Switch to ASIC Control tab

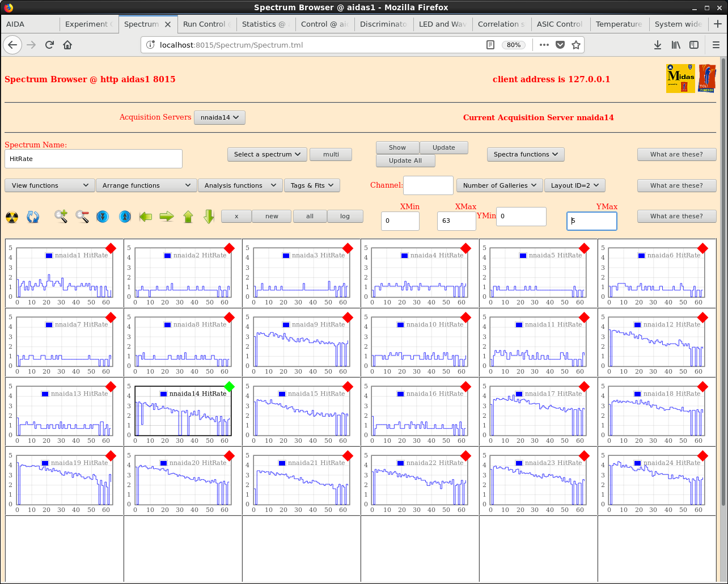561,24
